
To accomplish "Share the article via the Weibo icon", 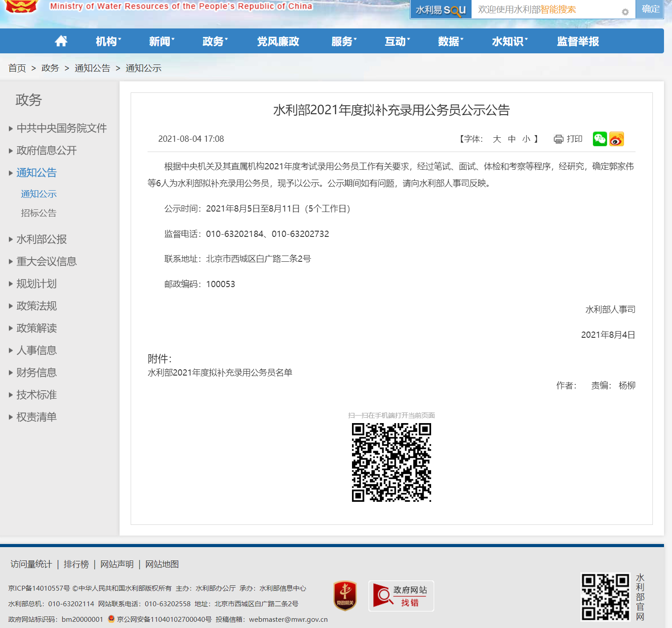I will pos(616,139).
